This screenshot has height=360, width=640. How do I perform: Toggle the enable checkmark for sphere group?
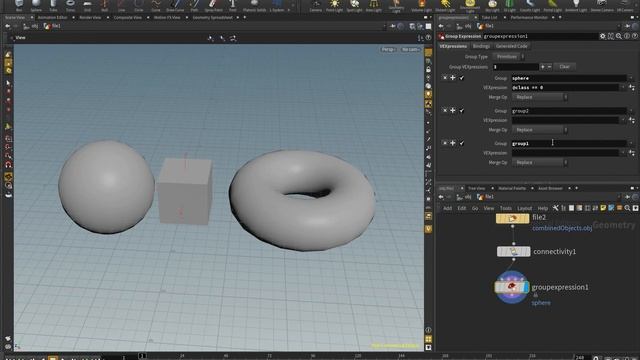[x=462, y=78]
